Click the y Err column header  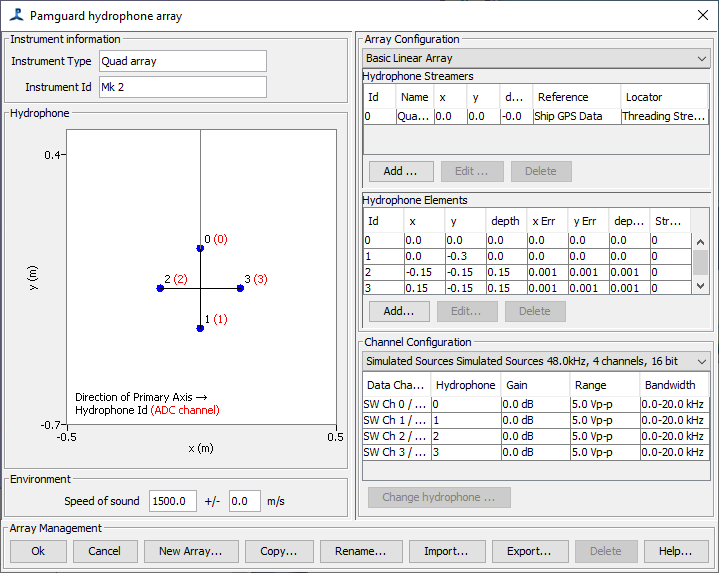[588, 221]
